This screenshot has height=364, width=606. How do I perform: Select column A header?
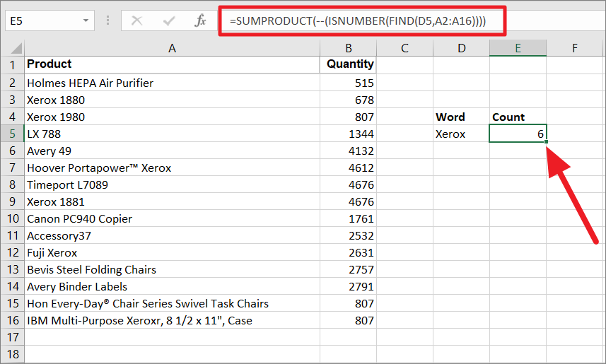pos(172,48)
